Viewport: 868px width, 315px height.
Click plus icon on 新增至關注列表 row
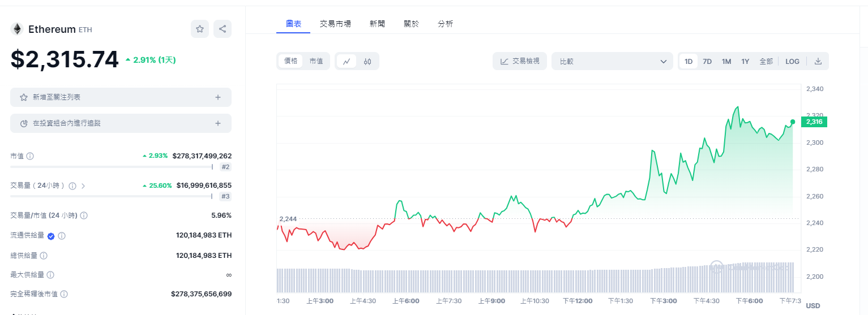point(218,97)
